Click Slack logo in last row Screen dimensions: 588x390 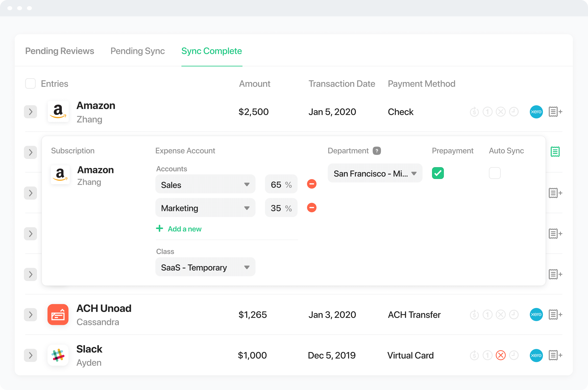(58, 355)
